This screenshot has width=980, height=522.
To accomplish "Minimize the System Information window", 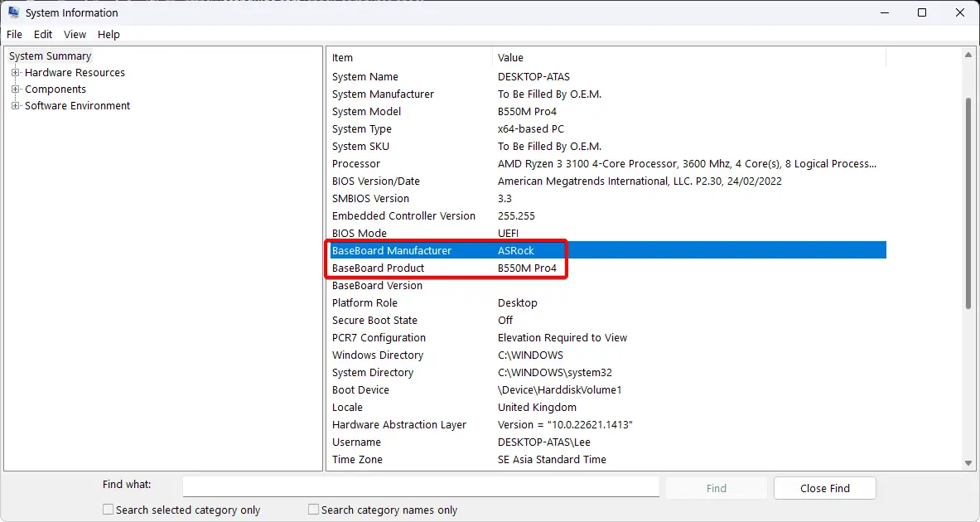I will point(885,12).
